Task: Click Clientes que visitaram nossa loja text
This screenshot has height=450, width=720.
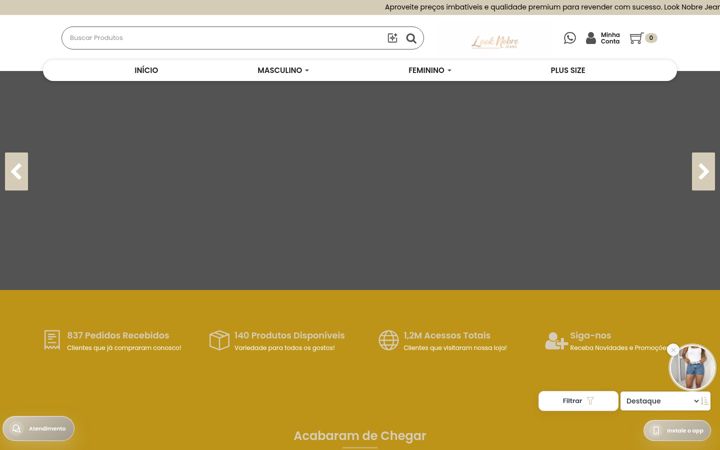Action: [455, 348]
